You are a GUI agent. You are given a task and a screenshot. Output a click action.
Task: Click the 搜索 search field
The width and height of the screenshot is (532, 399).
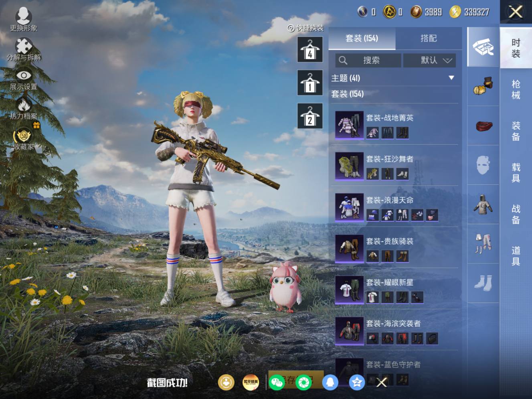coord(368,60)
